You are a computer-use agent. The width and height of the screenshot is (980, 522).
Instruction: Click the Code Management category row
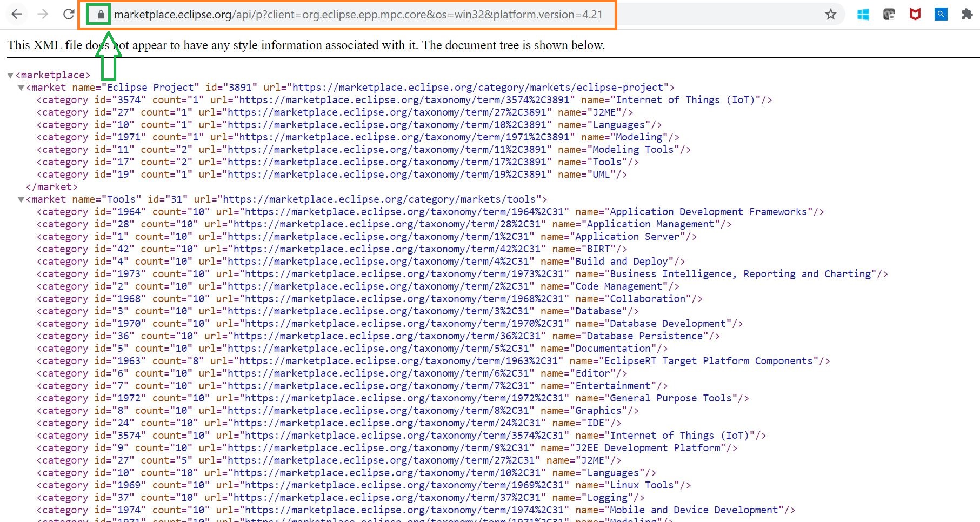click(x=358, y=286)
